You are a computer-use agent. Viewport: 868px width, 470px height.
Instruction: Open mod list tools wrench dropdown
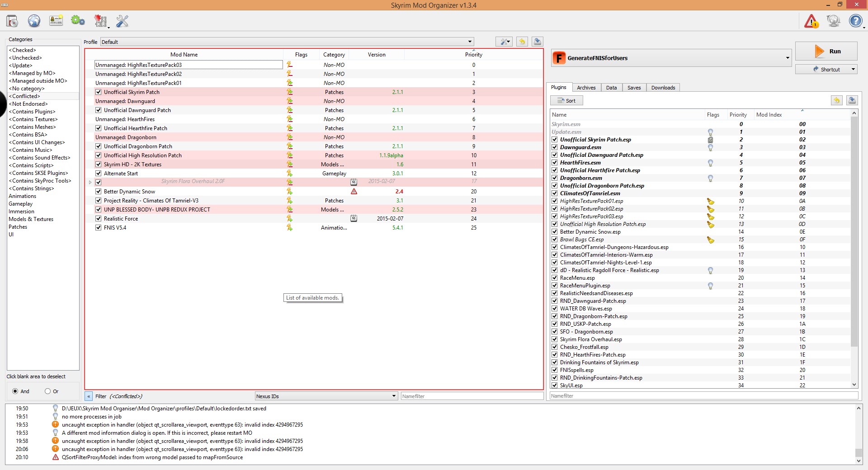pyautogui.click(x=504, y=42)
